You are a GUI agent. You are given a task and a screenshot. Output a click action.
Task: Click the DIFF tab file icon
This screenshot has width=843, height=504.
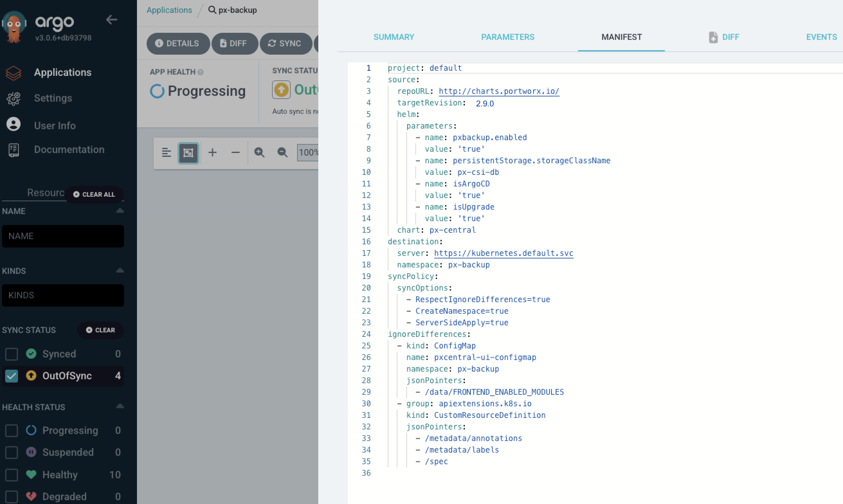pyautogui.click(x=713, y=37)
